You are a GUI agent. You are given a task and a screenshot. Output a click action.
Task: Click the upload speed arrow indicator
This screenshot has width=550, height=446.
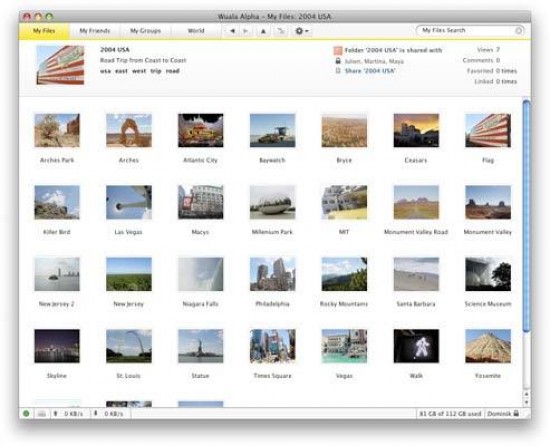tap(55, 413)
